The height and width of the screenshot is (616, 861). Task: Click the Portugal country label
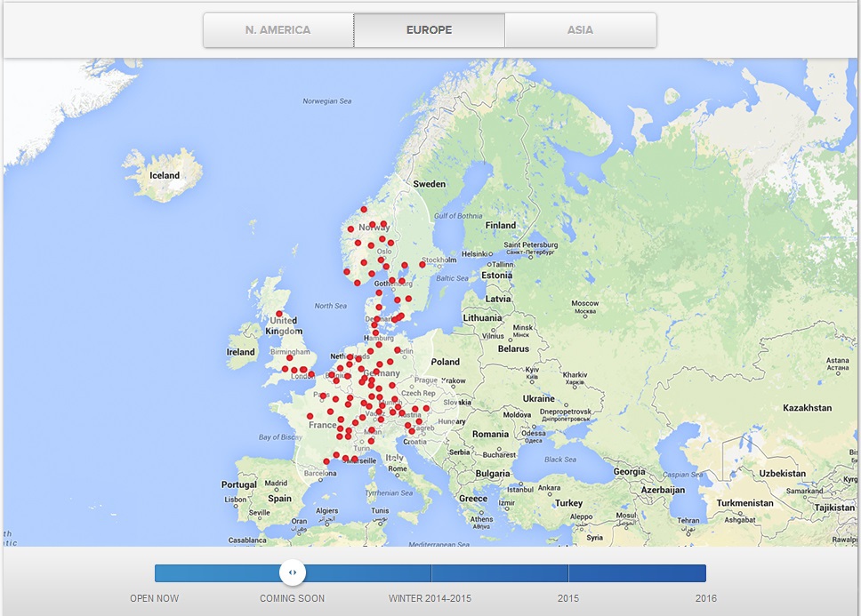(239, 485)
